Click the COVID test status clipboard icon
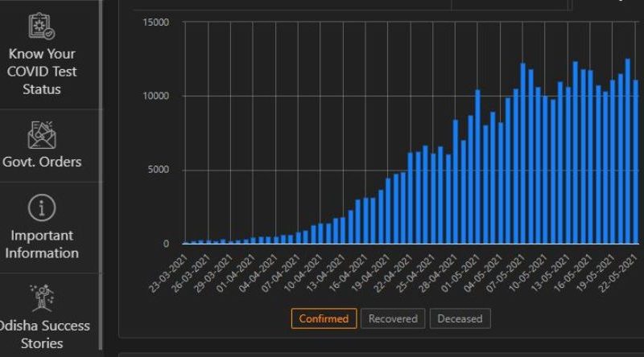644x357 pixels. 41,24
